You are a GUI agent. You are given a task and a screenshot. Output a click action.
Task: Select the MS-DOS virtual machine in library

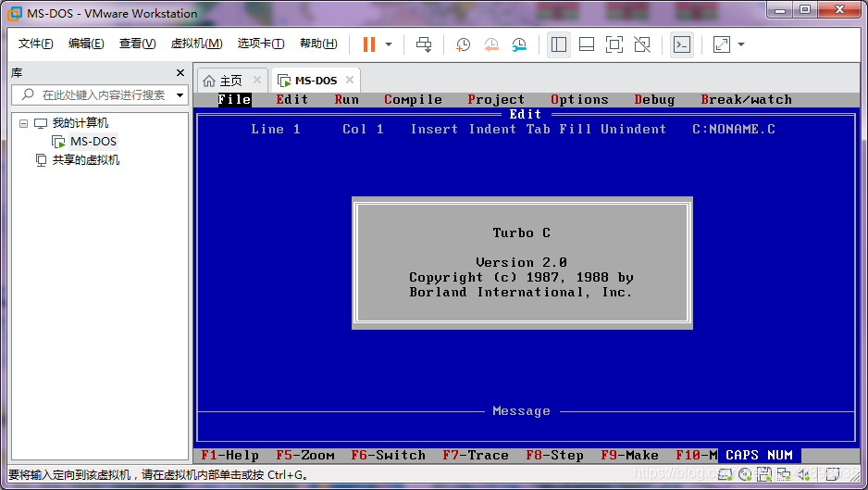click(93, 142)
